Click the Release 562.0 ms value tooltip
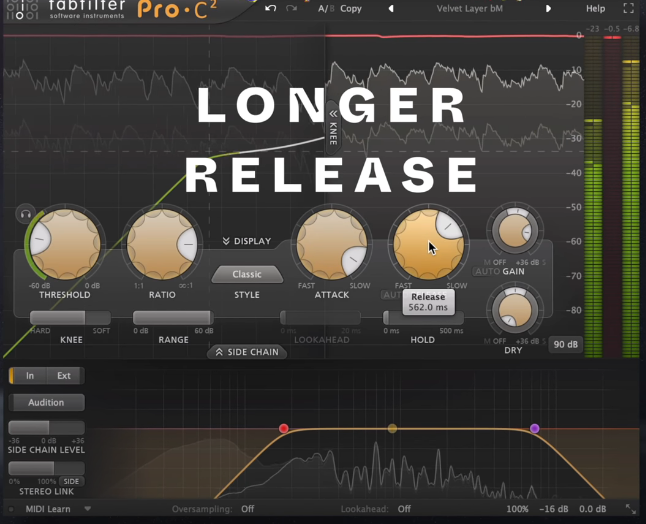This screenshot has height=524, width=646. tap(428, 302)
